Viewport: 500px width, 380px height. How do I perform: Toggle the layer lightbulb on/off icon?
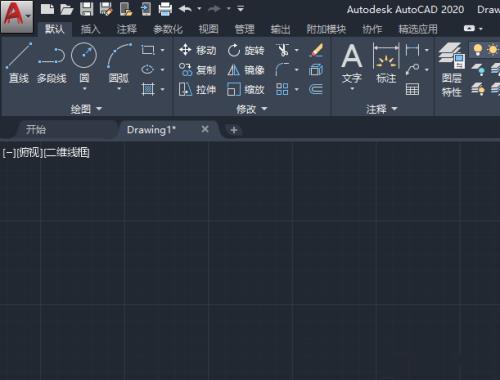pyautogui.click(x=478, y=50)
